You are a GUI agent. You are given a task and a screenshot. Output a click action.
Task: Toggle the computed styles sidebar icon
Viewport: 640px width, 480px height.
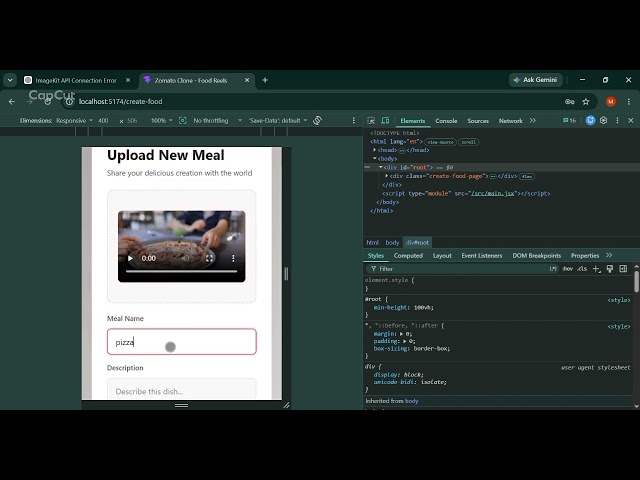pyautogui.click(x=623, y=269)
